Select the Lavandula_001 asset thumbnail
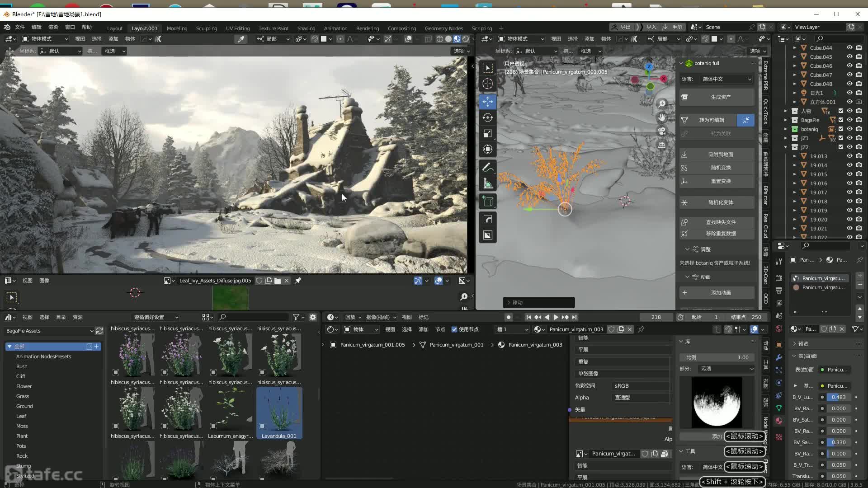Screen dimensions: 868x488 click(279, 413)
